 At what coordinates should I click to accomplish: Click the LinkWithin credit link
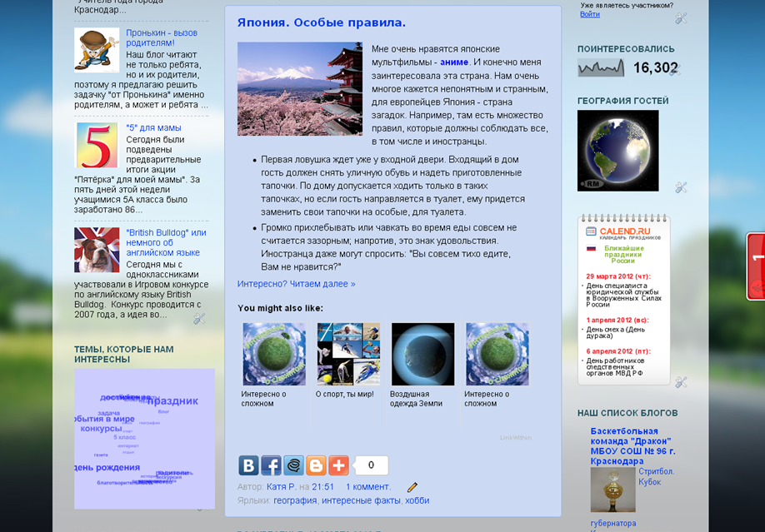pyautogui.click(x=515, y=437)
